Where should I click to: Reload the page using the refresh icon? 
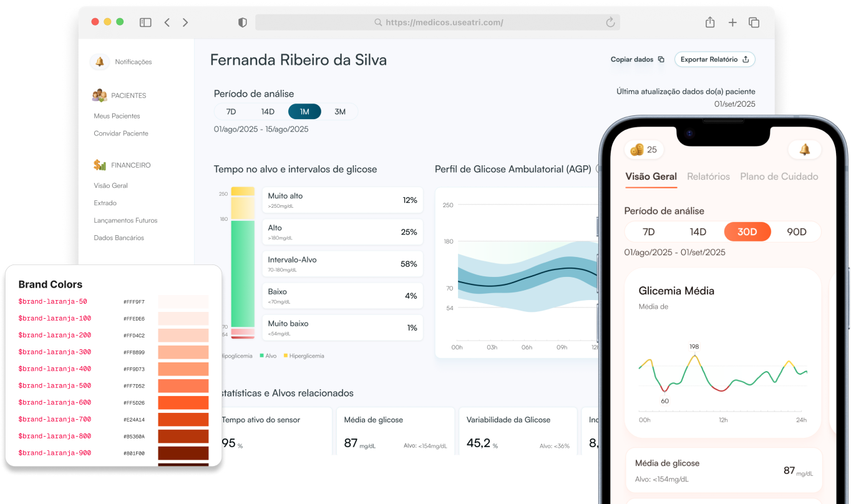[610, 22]
